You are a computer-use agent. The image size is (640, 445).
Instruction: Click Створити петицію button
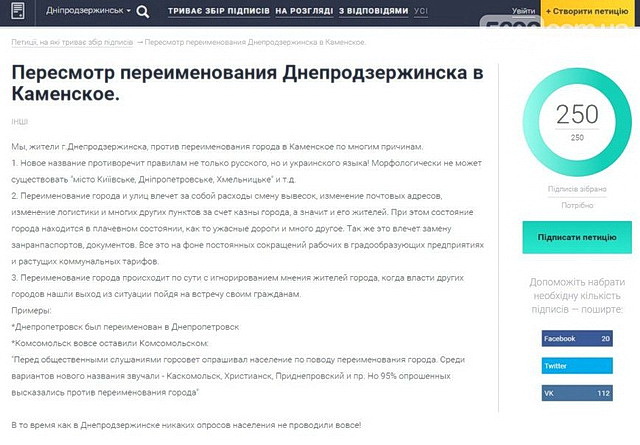tap(587, 11)
